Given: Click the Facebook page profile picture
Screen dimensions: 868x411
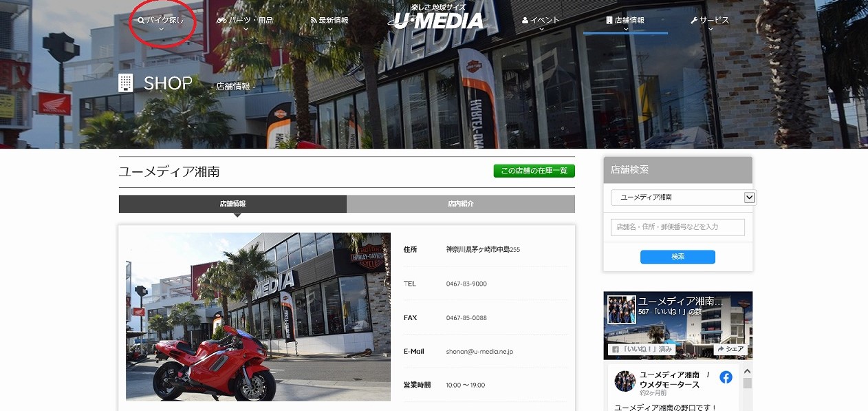Looking at the screenshot, I should [x=621, y=310].
